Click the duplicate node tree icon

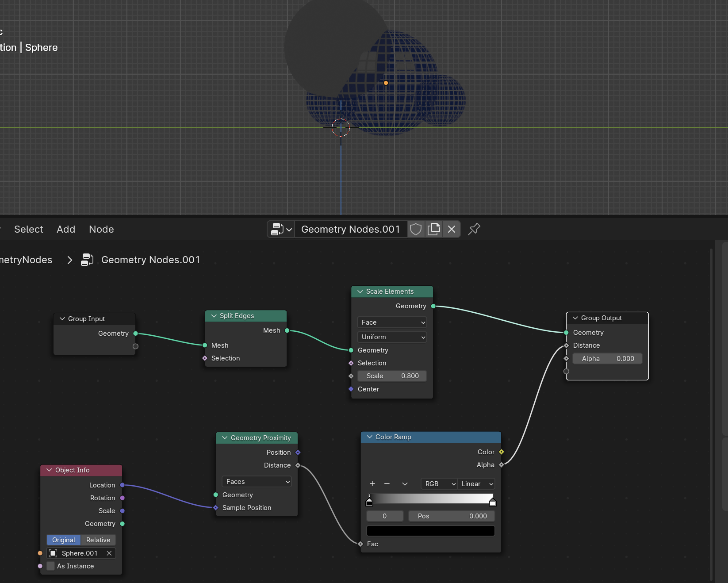point(434,229)
